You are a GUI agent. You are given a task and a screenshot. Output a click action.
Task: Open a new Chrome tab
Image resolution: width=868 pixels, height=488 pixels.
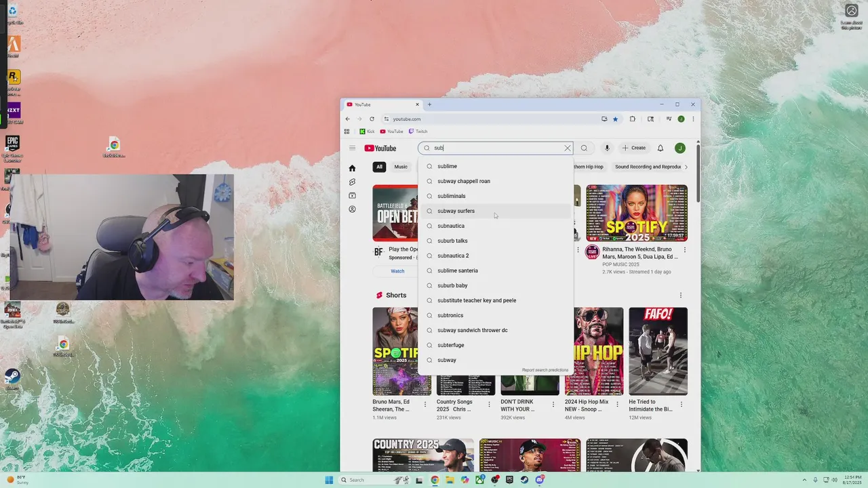[429, 104]
